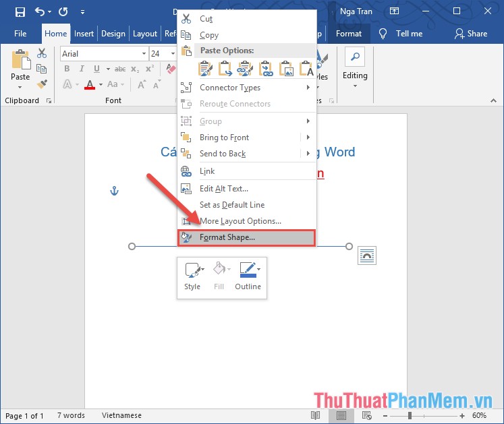Image resolution: width=504 pixels, height=424 pixels.
Task: Apply the red font color
Action: (x=90, y=84)
